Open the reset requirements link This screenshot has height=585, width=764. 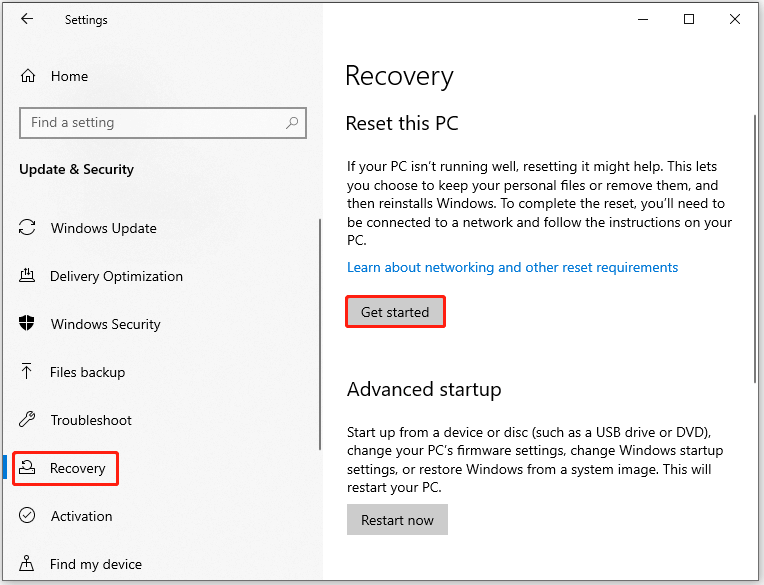(512, 267)
